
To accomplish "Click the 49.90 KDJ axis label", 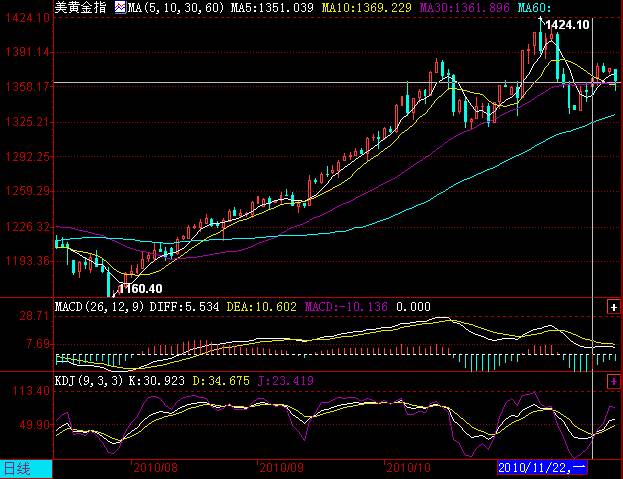I will (35, 425).
